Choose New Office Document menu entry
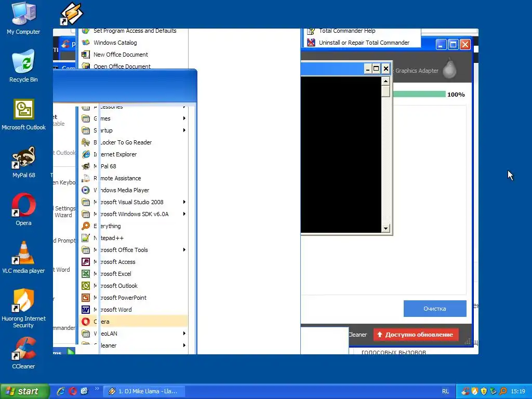 point(134,55)
